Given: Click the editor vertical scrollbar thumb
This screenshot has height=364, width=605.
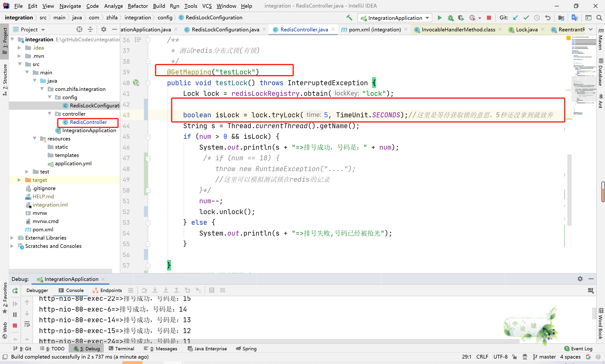Looking at the screenshot, I should click(x=569, y=190).
